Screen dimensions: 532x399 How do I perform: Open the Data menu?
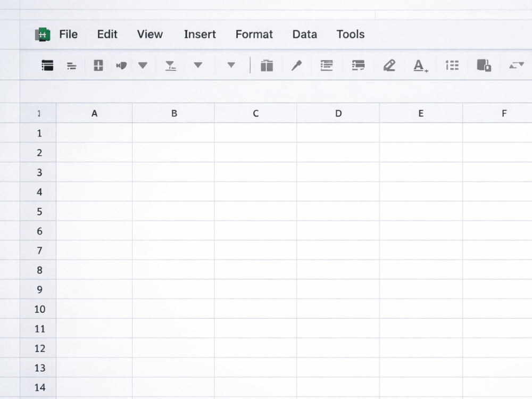point(305,34)
